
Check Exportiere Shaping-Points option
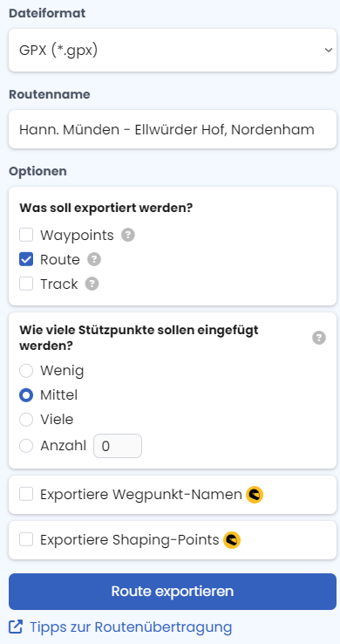coord(26,540)
